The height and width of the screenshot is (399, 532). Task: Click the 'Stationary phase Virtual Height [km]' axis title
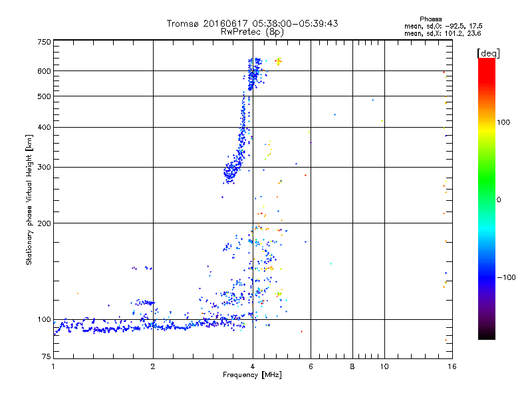coord(29,200)
